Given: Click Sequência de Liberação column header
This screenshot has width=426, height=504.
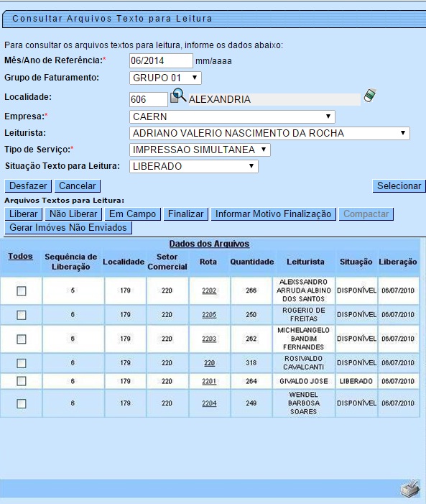Looking at the screenshot, I should (70, 262).
